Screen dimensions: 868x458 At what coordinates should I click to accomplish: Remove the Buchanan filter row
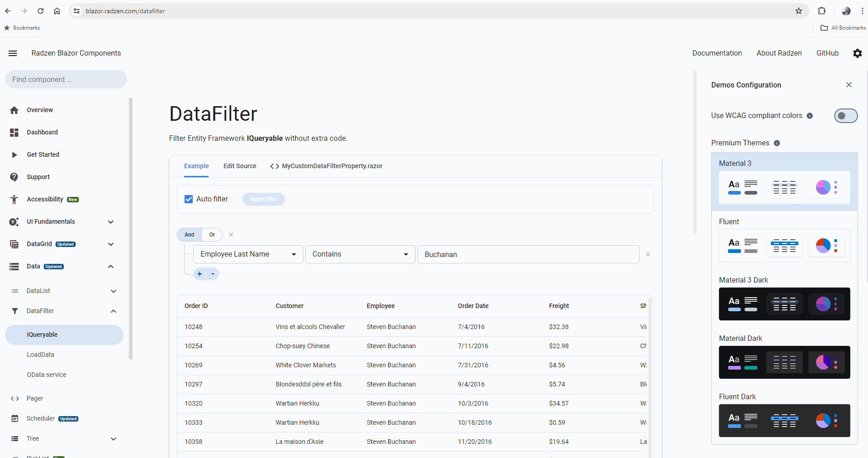(x=648, y=254)
